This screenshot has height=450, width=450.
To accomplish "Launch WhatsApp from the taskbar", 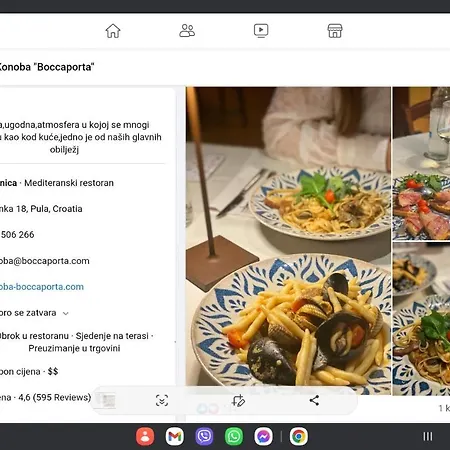I will coord(234,436).
